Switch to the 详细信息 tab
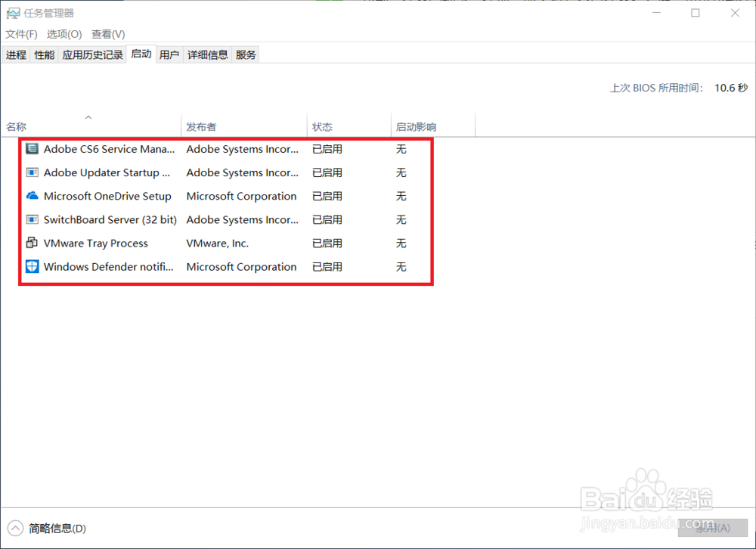This screenshot has width=756, height=549. [x=208, y=54]
